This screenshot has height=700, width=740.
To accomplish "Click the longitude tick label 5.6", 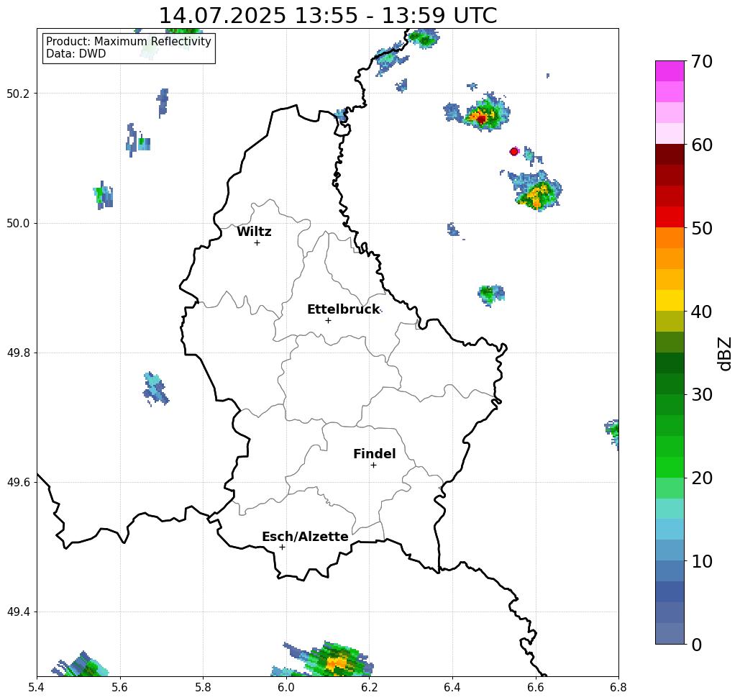I will click(120, 687).
